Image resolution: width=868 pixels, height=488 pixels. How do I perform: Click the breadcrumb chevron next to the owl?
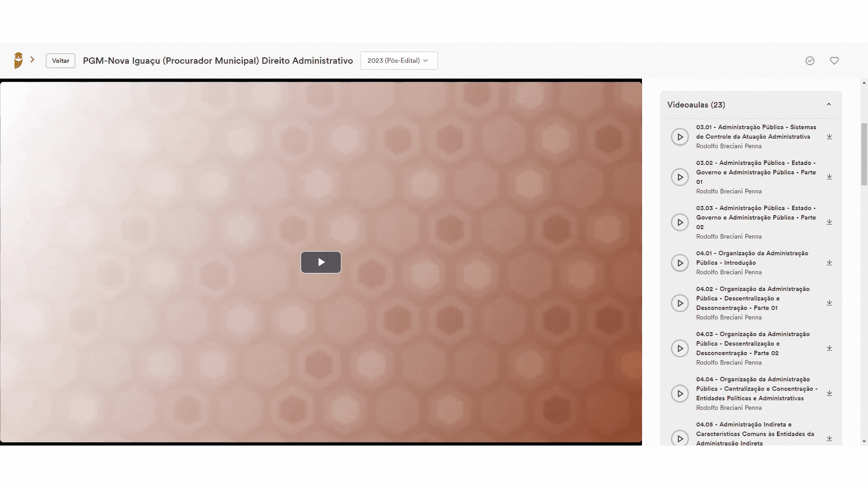[32, 59]
